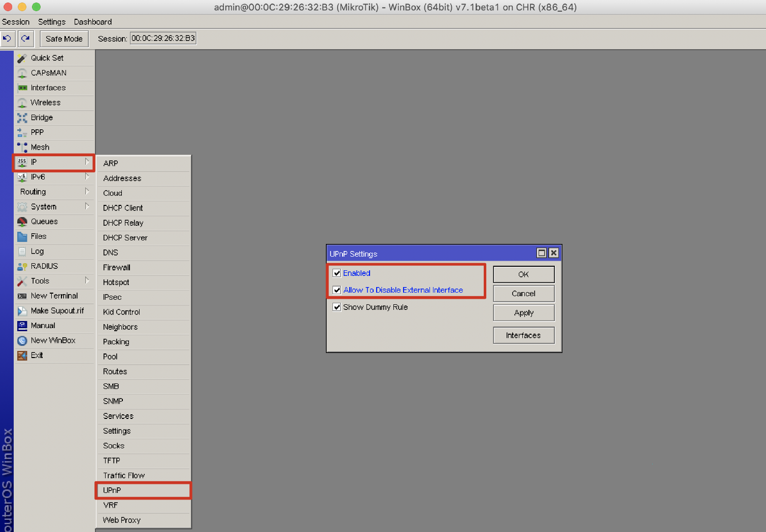The width and height of the screenshot is (766, 532).
Task: Click the Session address field
Action: (x=163, y=39)
